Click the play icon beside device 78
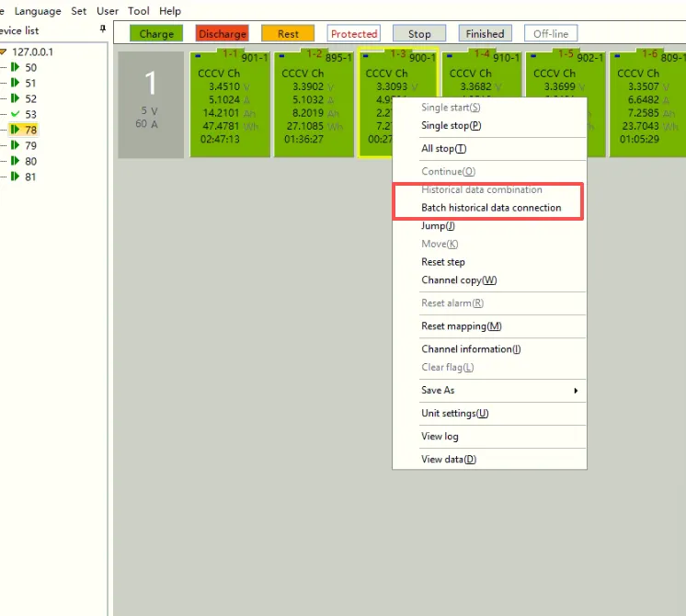The height and width of the screenshot is (616, 686). pyautogui.click(x=15, y=130)
